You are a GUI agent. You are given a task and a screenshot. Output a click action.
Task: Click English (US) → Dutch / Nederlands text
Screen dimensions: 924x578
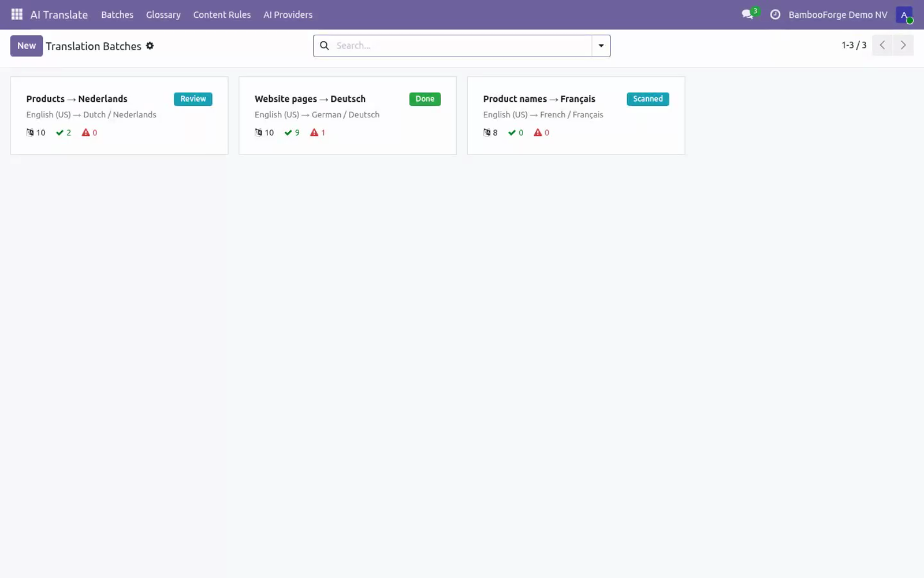(91, 114)
